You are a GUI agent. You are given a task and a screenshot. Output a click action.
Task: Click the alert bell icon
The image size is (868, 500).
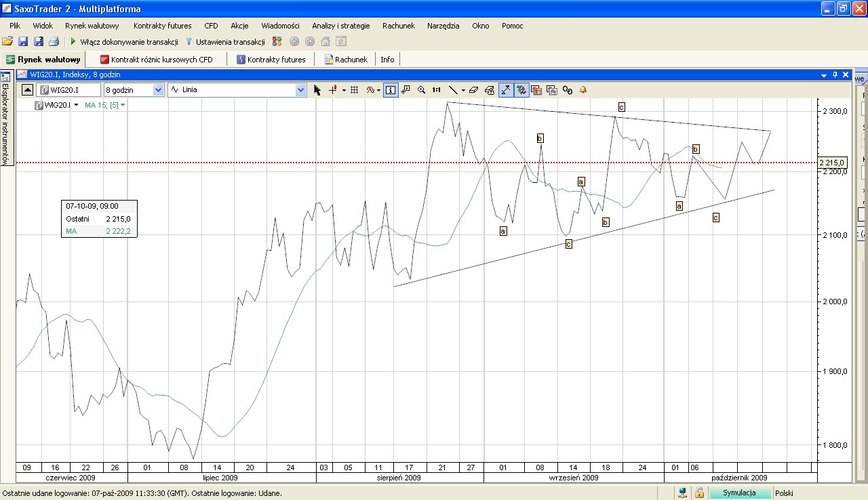tap(583, 90)
